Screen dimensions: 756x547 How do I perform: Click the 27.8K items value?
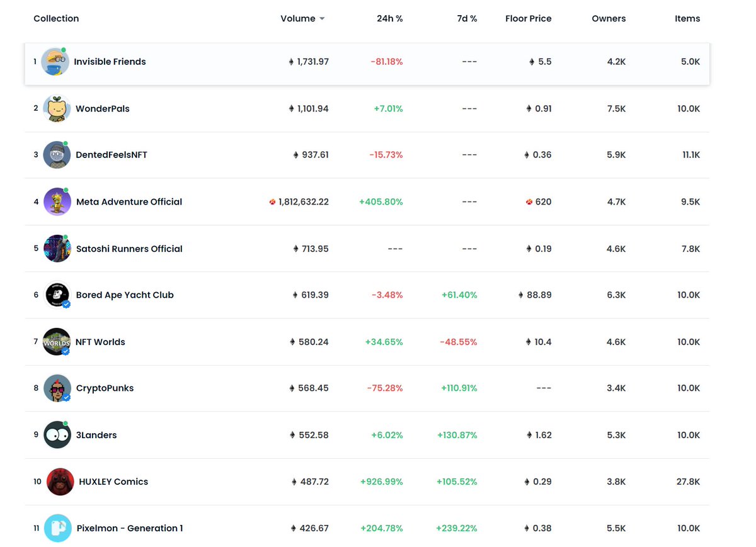[x=688, y=482]
